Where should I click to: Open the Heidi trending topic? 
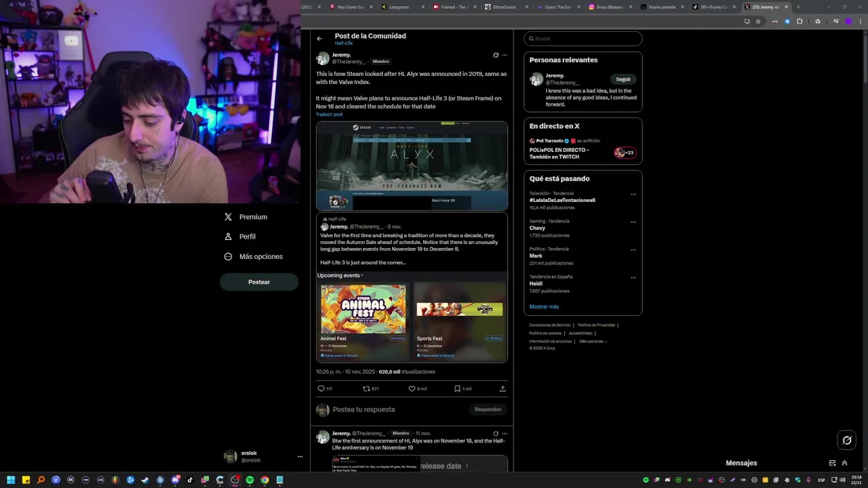[x=536, y=284]
